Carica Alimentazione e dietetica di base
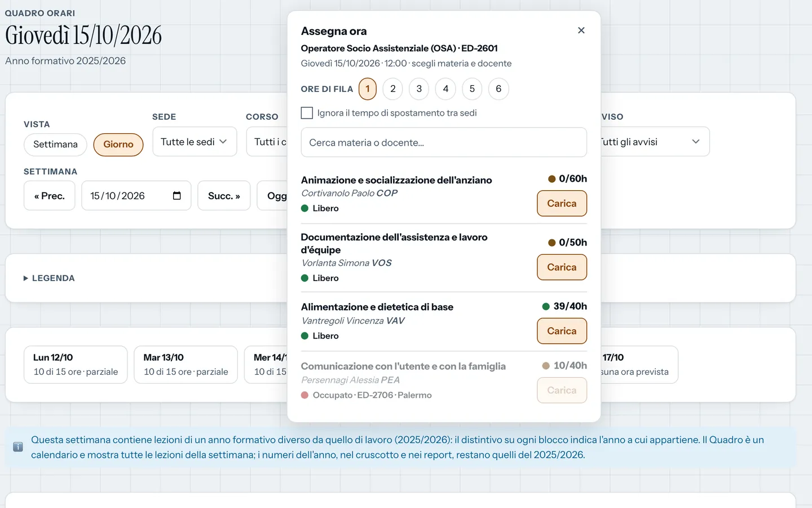Screen dimensions: 812x508 coord(562,331)
